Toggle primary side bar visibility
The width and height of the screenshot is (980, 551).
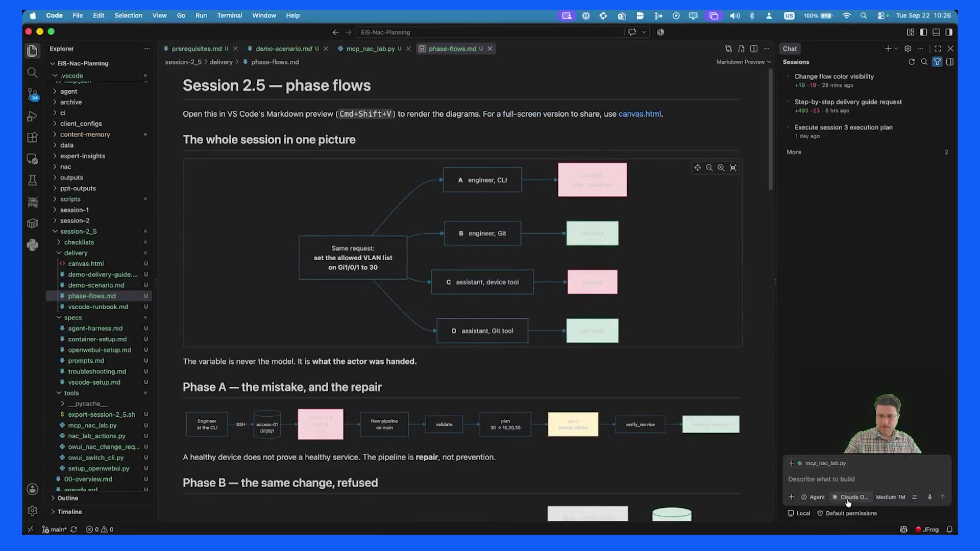click(923, 32)
